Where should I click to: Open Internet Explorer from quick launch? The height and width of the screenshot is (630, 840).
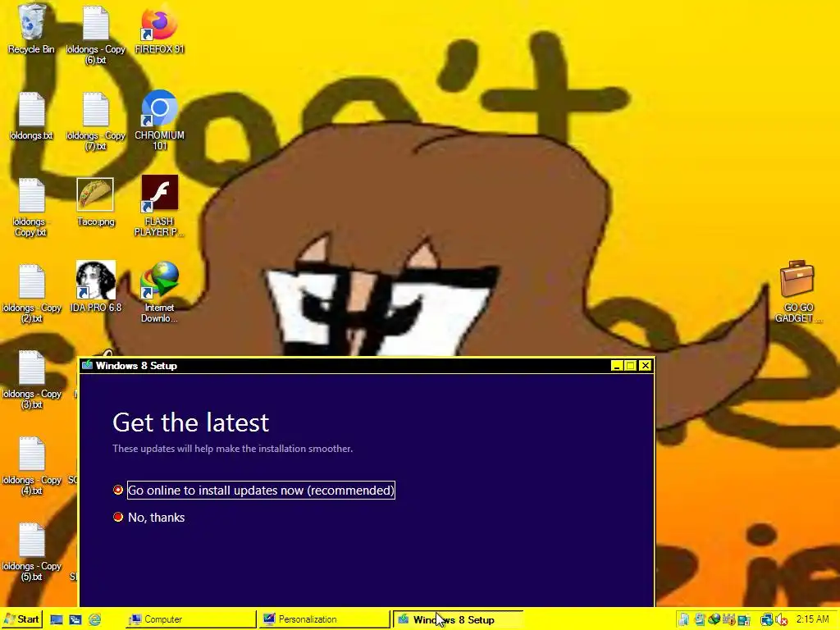(94, 620)
